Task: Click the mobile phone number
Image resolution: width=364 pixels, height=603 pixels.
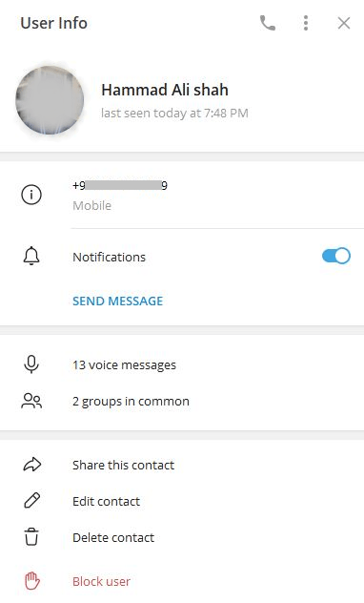Action: 120,186
